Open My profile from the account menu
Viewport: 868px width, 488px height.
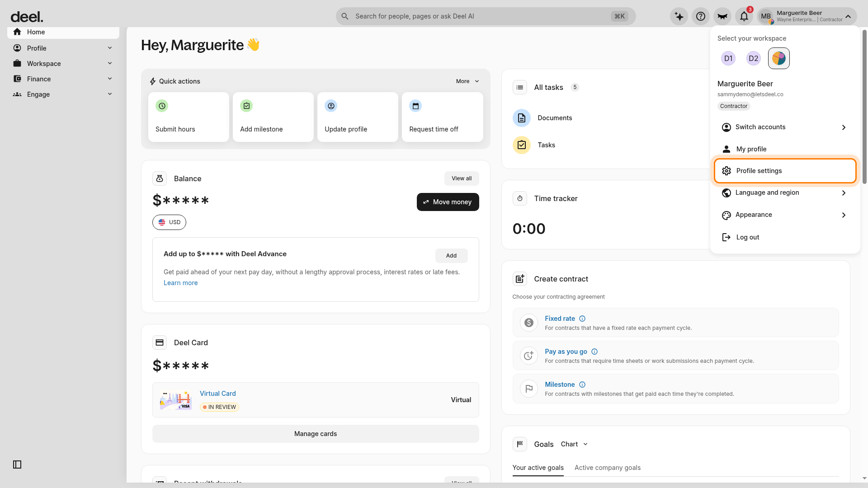pyautogui.click(x=785, y=149)
